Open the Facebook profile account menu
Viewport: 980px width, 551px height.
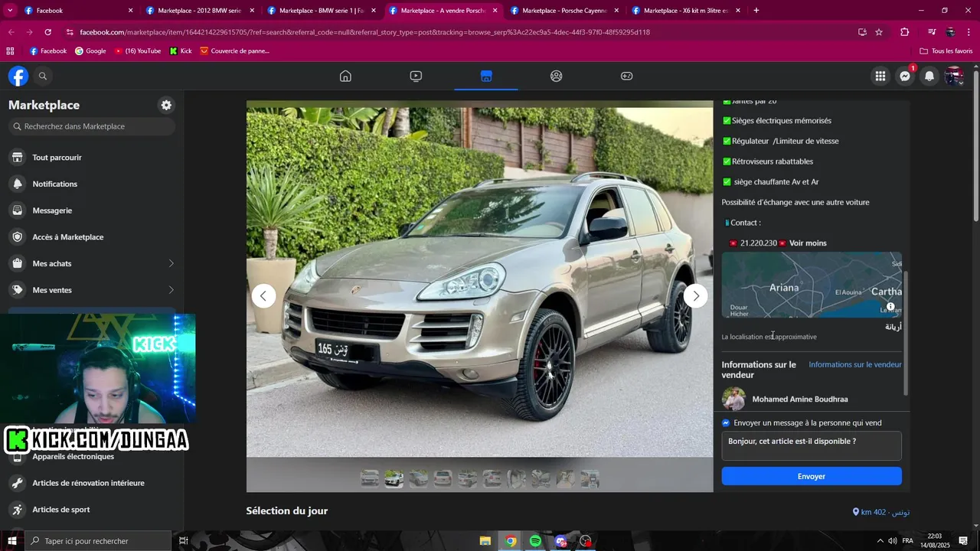tap(954, 76)
